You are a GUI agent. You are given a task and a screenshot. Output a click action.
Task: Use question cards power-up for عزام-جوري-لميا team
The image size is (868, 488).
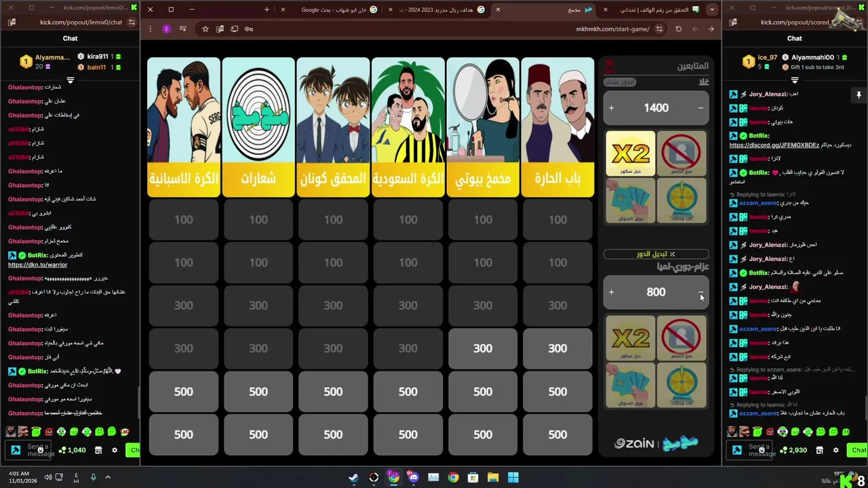pyautogui.click(x=631, y=385)
